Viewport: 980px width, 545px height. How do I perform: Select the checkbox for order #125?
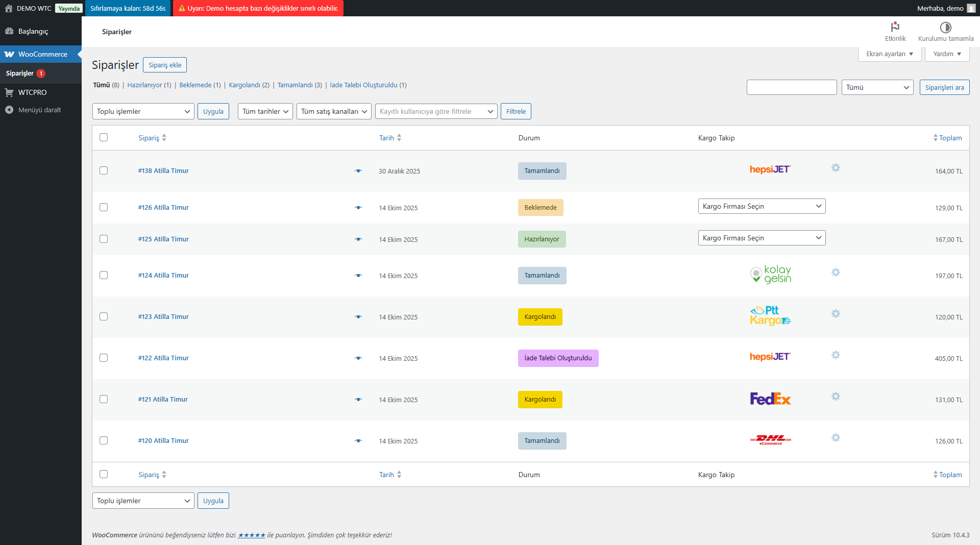pyautogui.click(x=104, y=239)
